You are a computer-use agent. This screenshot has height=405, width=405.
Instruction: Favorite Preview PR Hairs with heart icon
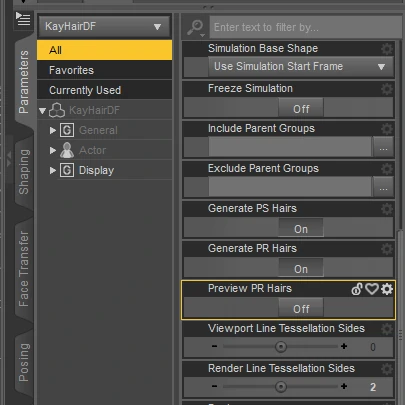[x=372, y=289]
